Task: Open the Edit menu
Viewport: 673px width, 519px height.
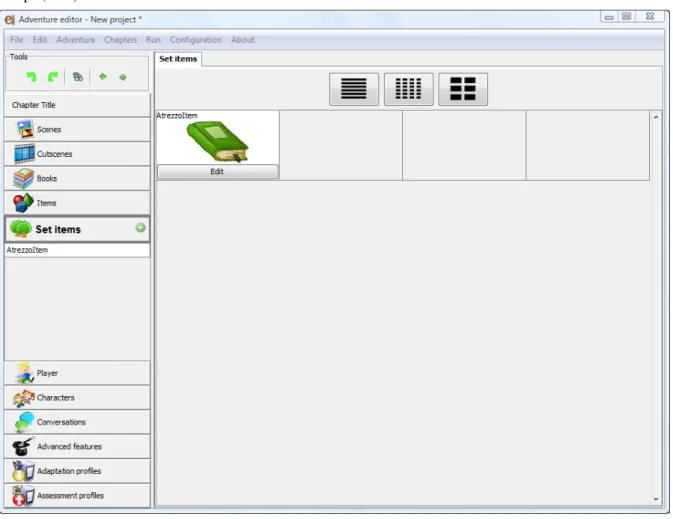Action: [39, 40]
